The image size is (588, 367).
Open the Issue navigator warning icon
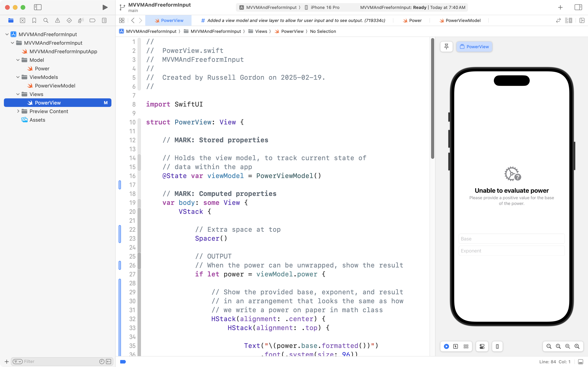click(58, 20)
